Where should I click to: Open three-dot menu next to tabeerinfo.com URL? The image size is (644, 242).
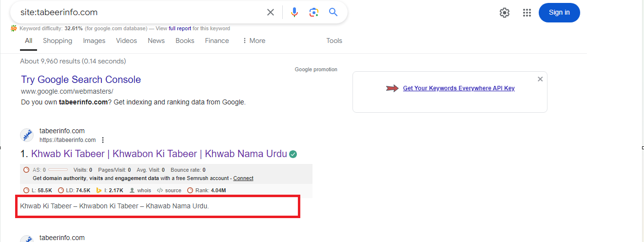(x=103, y=140)
